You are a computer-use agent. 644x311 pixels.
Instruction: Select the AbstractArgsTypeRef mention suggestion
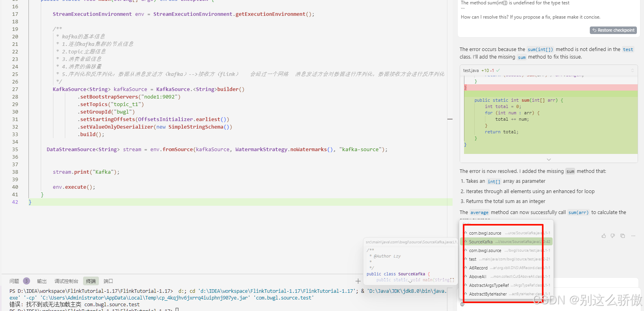pos(507,285)
